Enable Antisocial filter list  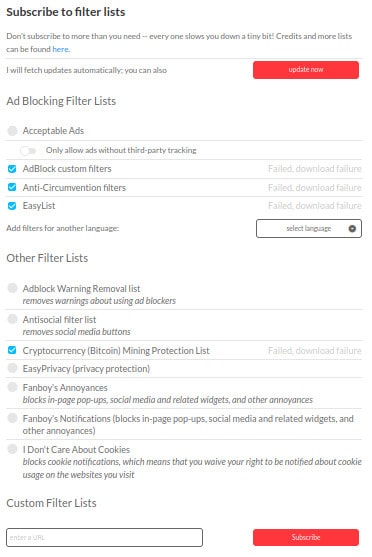coord(12,319)
